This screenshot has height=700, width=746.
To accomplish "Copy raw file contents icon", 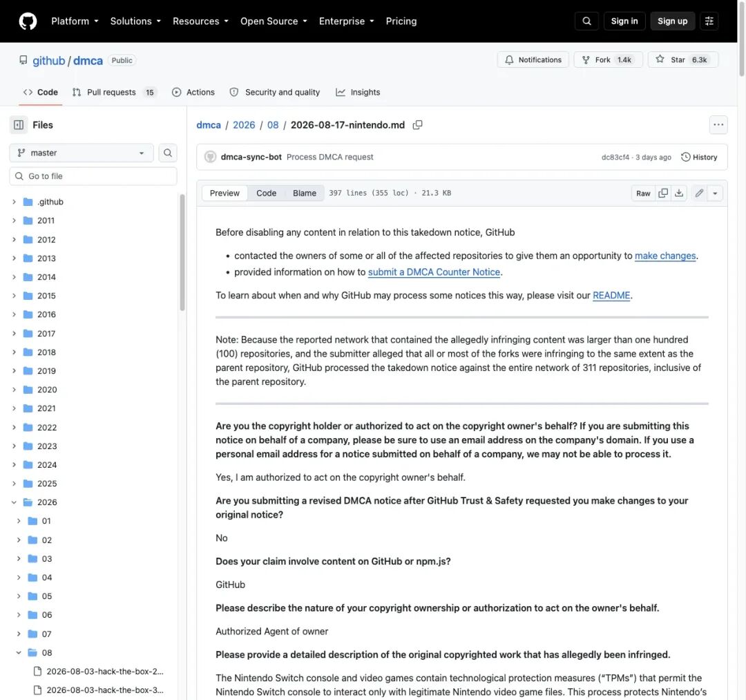I will pyautogui.click(x=662, y=193).
